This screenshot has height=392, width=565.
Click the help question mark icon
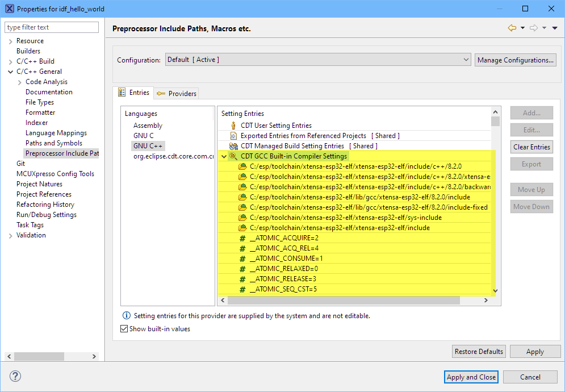click(15, 376)
